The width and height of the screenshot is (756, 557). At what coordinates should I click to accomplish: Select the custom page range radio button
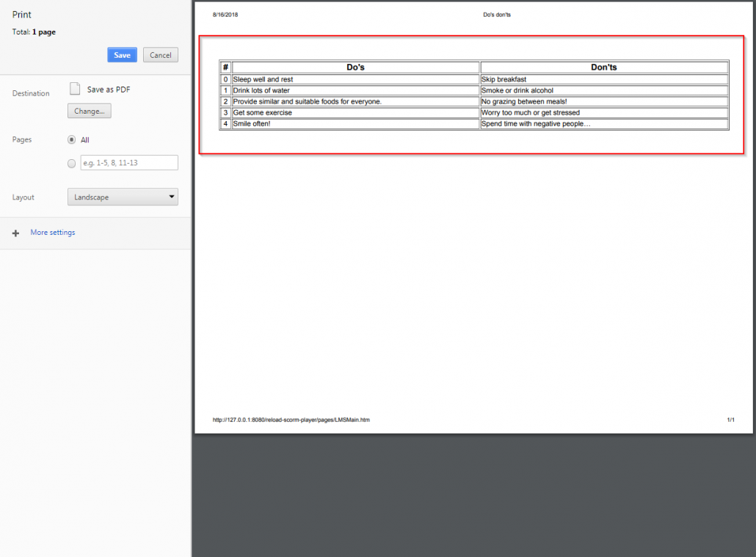tap(71, 163)
